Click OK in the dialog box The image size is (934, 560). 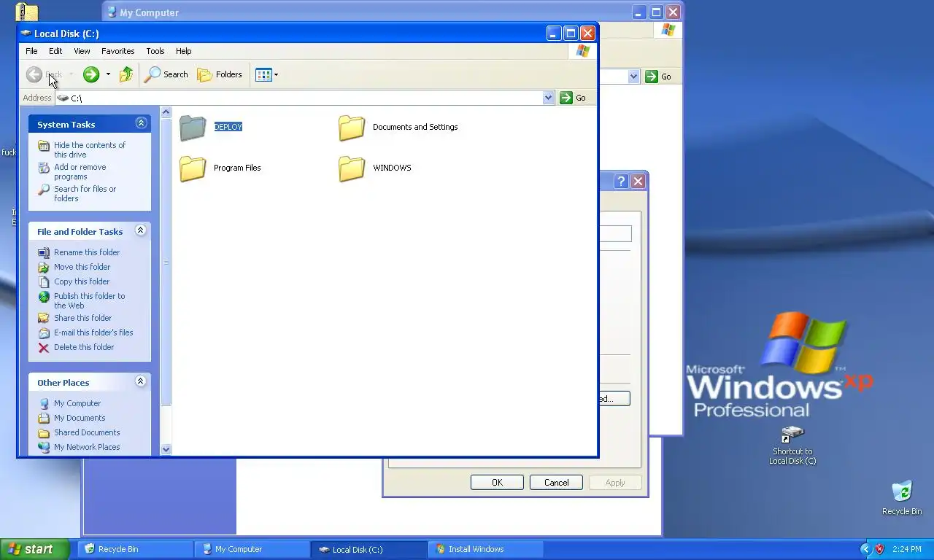[x=497, y=483]
